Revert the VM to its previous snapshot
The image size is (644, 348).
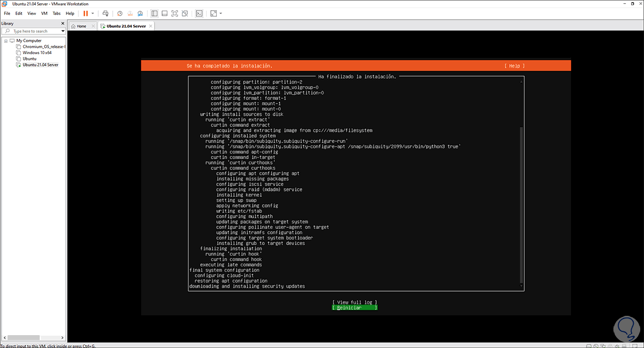click(x=130, y=13)
